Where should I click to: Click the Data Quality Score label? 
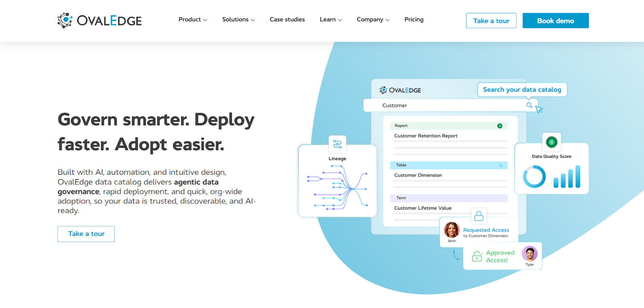551,157
